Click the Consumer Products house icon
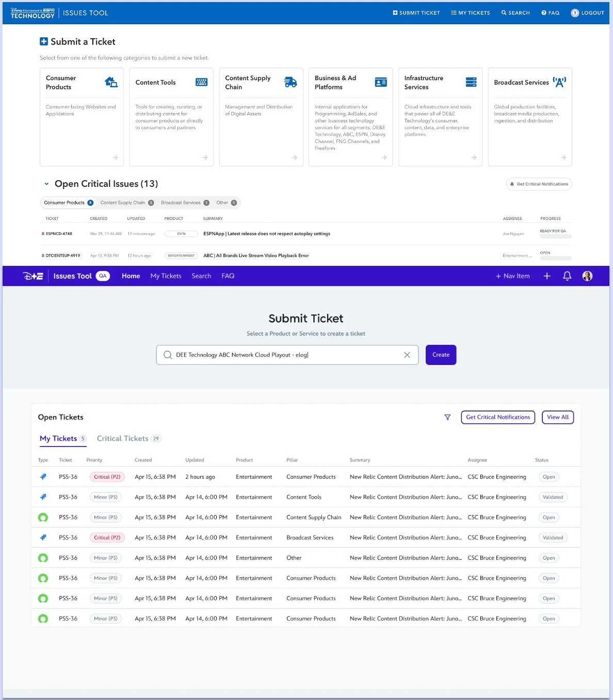Screen dimensions: 613x700 click(111, 82)
